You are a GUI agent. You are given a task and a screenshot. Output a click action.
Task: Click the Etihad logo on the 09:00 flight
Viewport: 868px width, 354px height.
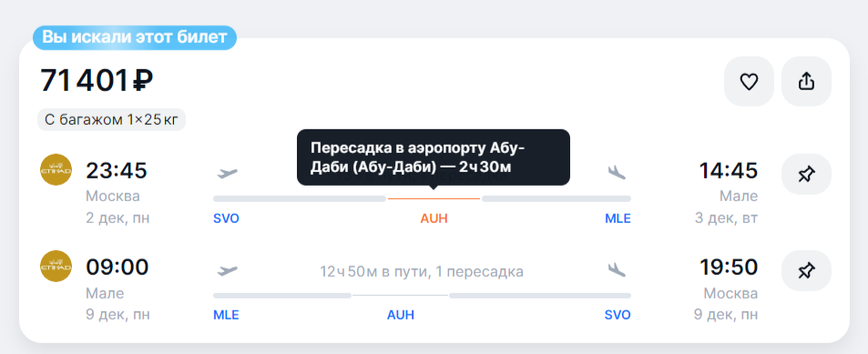point(56,266)
